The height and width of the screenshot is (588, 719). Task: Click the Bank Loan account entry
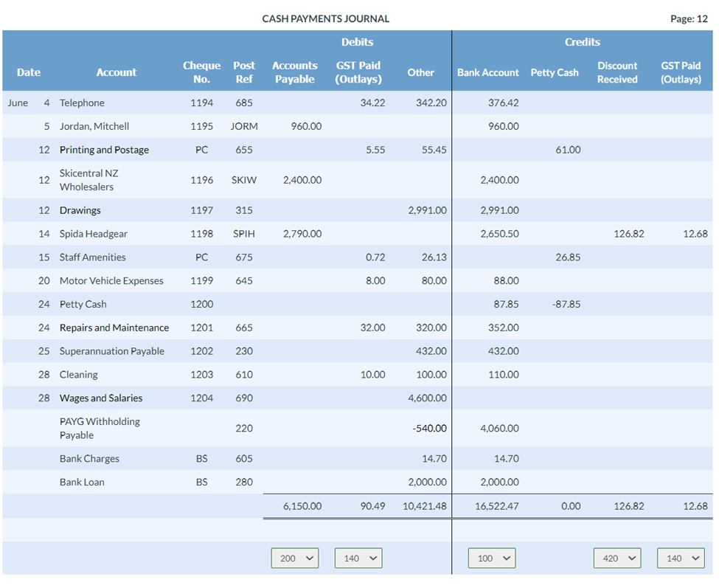[x=82, y=482]
